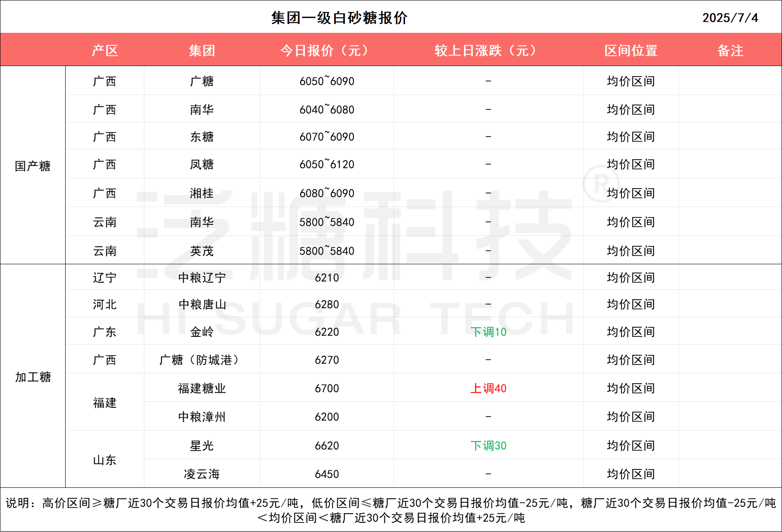Click the 今日报价（元） column header
The width and height of the screenshot is (782, 532).
[x=327, y=50]
